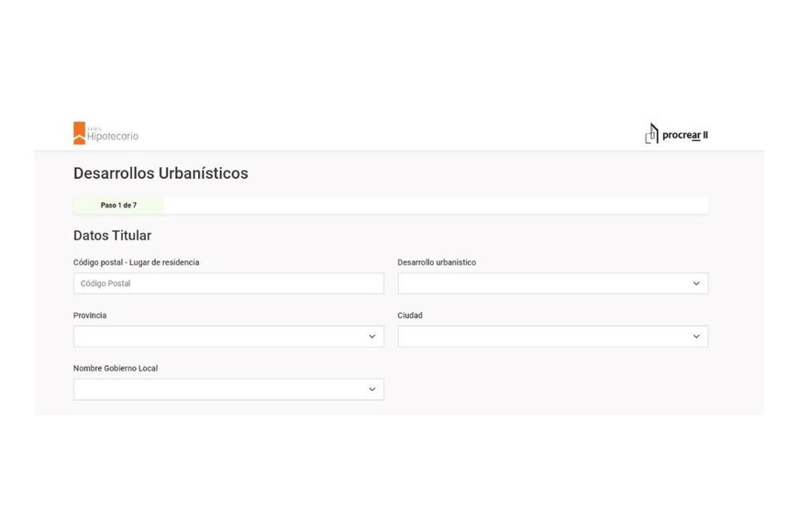Screen dimensions: 798x532
Task: Click the orange Banco Hipotecario house icon
Action: click(79, 133)
